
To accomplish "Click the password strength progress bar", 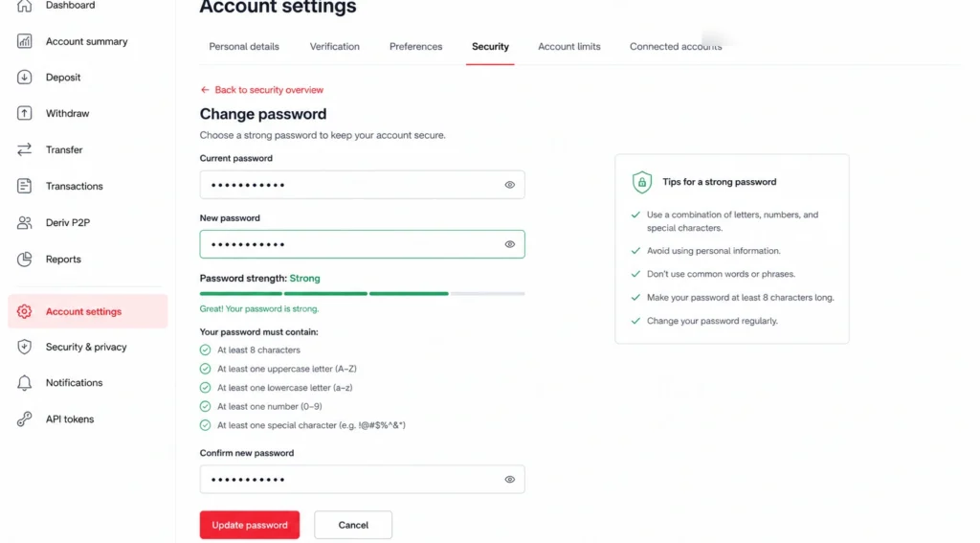I will pos(362,293).
